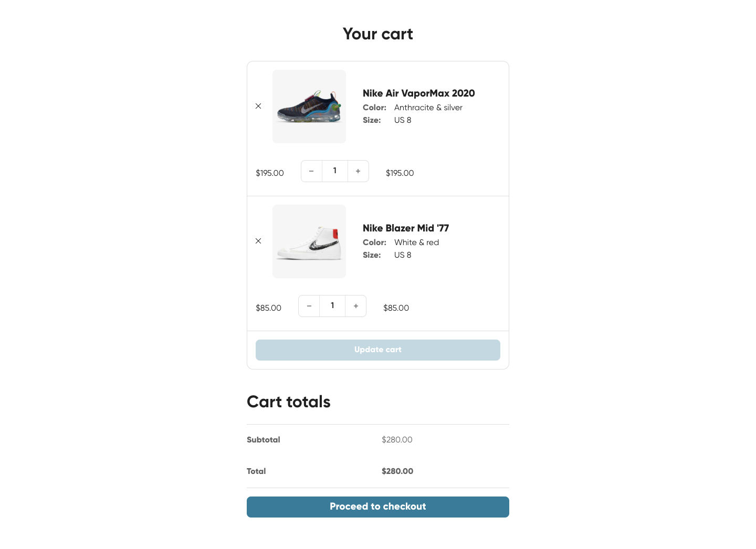The width and height of the screenshot is (756, 549).
Task: Open the white Nike Blazer shoe thumbnail
Action: pyautogui.click(x=309, y=241)
